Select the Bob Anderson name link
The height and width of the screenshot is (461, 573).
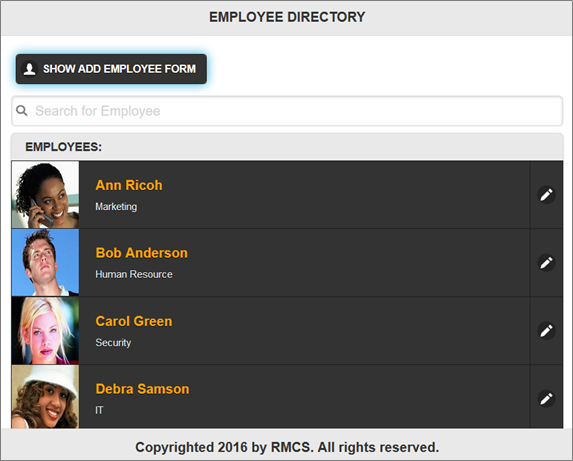[x=141, y=253]
